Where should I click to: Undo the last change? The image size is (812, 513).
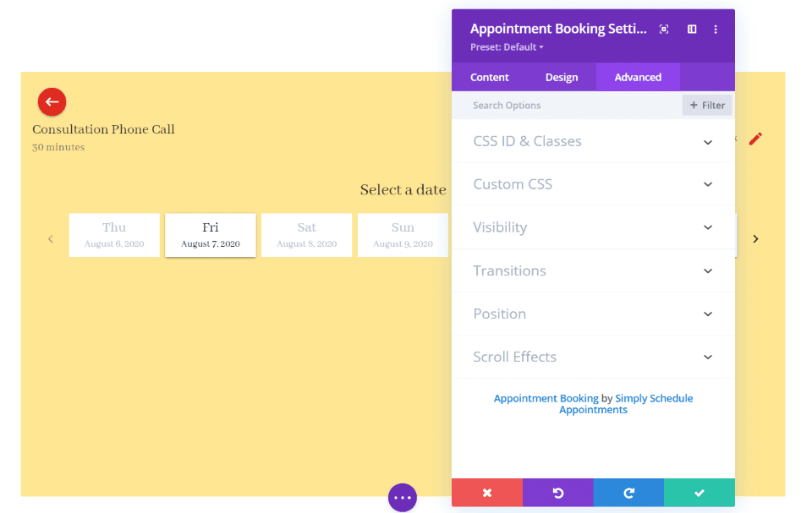pos(557,493)
